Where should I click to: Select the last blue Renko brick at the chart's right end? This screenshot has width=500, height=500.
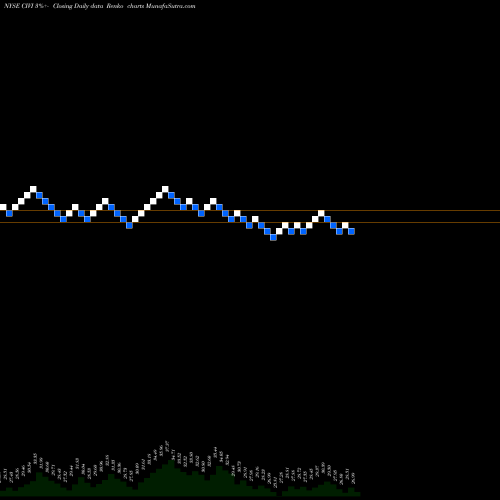click(351, 231)
